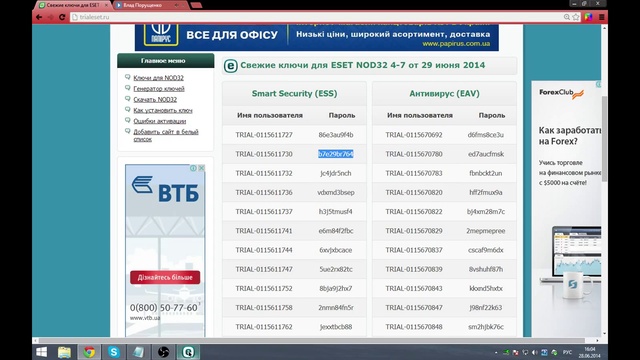This screenshot has width=640, height=360.
Task: Open the notepad-like app in the taskbar
Action: [x=138, y=352]
